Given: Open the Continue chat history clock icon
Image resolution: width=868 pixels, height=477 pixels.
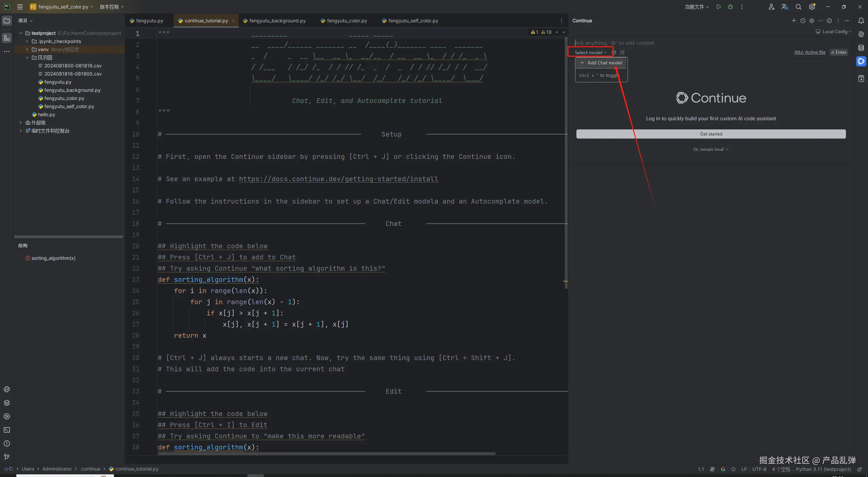Looking at the screenshot, I should point(803,21).
